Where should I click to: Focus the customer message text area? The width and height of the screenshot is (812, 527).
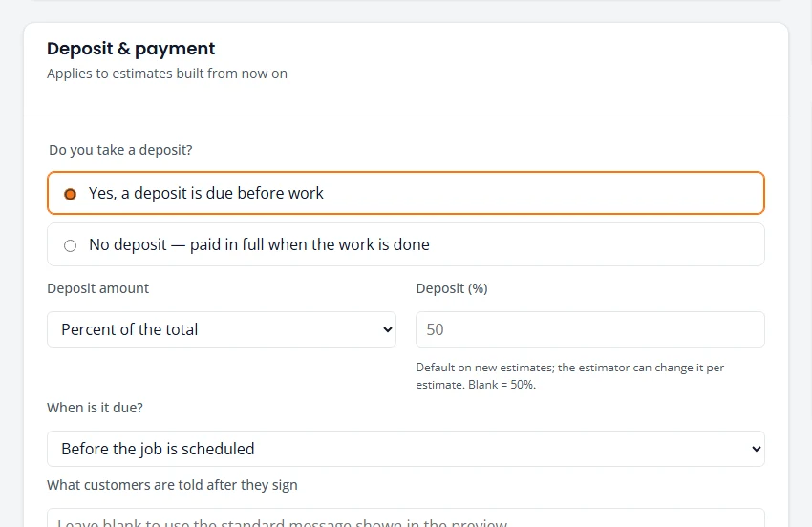[x=405, y=517]
